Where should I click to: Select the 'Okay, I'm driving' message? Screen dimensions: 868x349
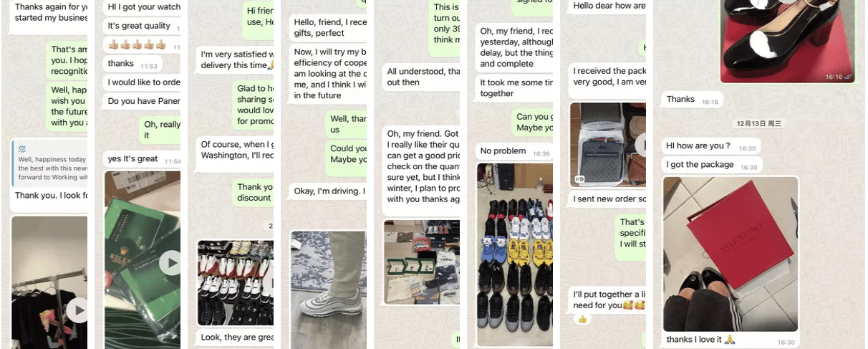[x=328, y=191]
